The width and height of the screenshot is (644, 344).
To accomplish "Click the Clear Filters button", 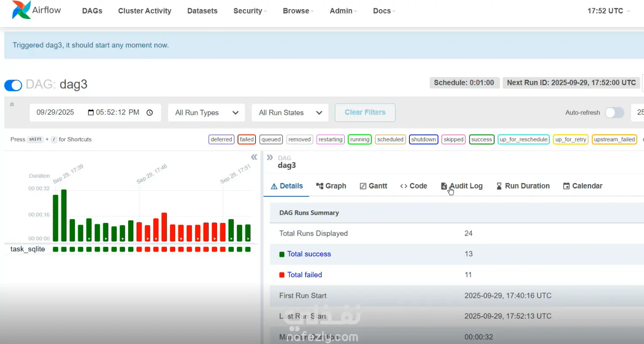I will (365, 112).
